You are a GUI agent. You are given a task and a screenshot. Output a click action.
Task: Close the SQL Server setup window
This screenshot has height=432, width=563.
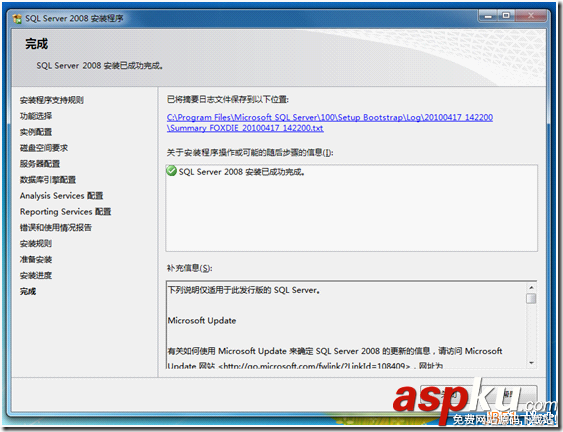(531, 16)
